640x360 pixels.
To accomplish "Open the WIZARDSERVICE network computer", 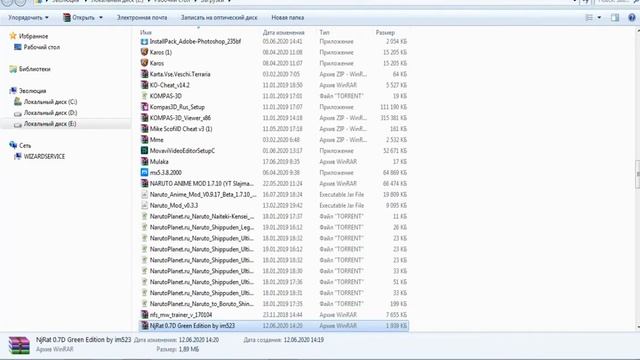I will [x=44, y=156].
